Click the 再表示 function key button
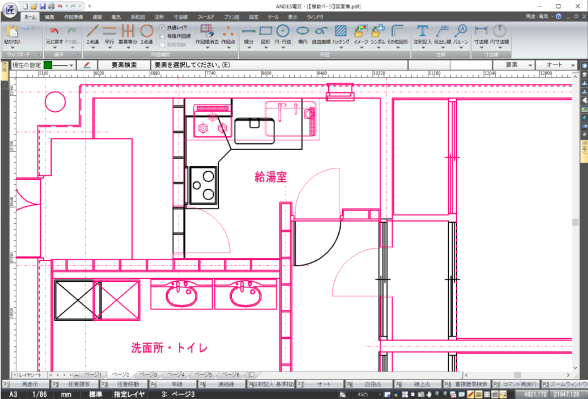 tap(26, 384)
